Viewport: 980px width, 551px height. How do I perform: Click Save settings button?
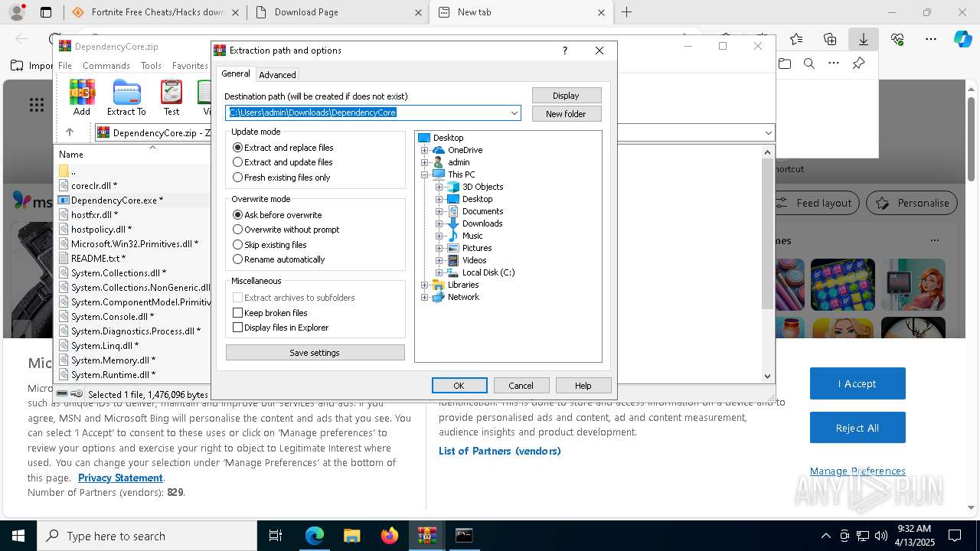pos(315,353)
